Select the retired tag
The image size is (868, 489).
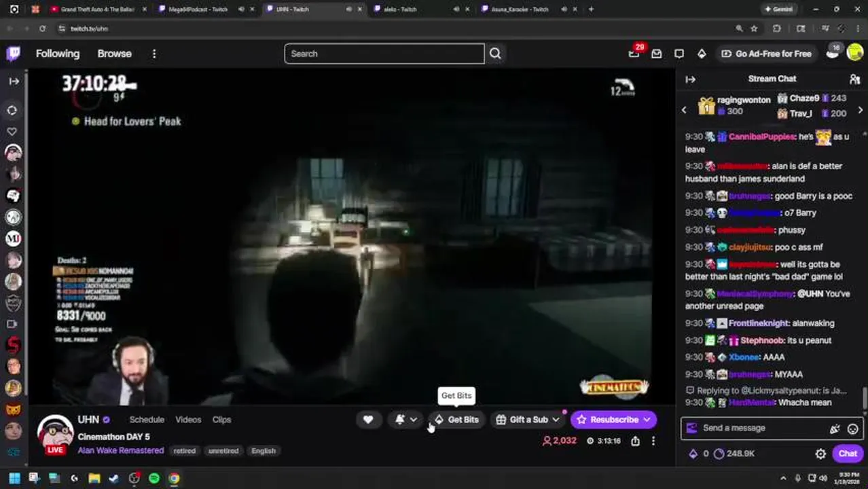184,451
